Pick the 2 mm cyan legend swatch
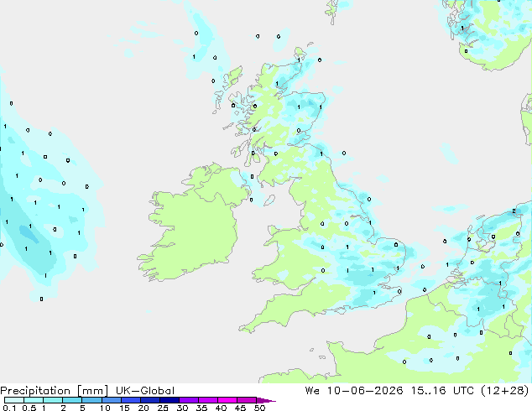The image size is (532, 411). tap(72, 400)
